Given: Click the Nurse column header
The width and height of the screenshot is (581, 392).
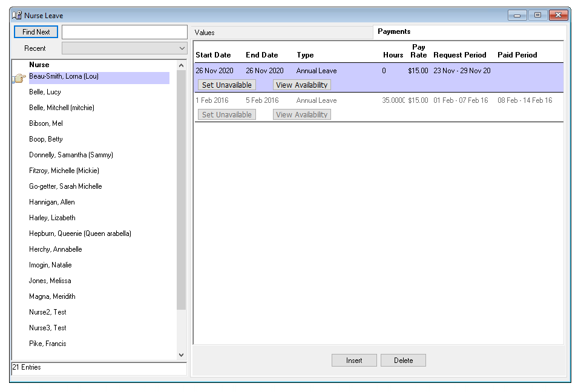Looking at the screenshot, I should [39, 65].
